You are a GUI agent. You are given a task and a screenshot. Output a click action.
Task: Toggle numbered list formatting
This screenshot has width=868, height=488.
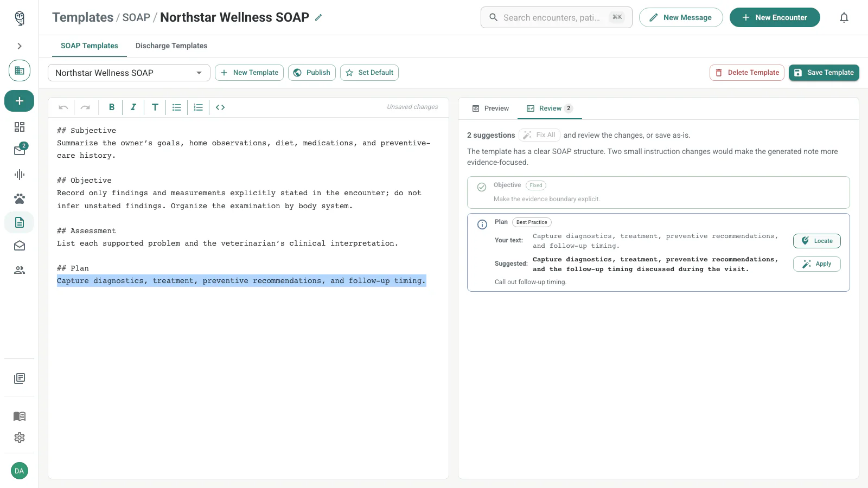tap(199, 107)
